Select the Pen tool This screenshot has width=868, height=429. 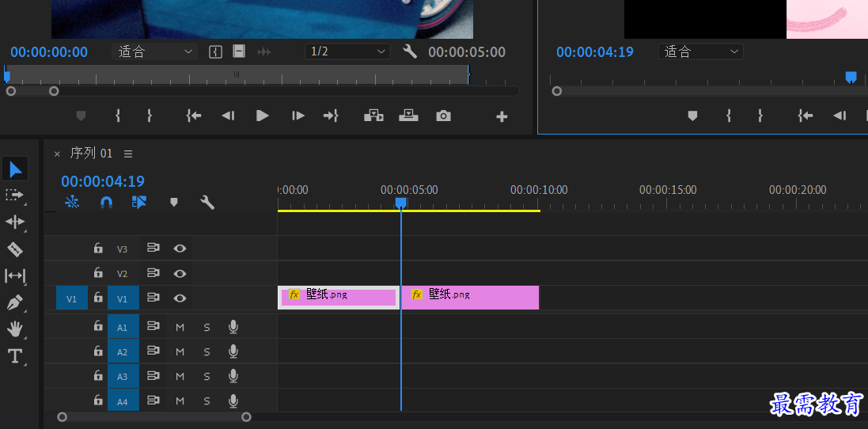(15, 303)
